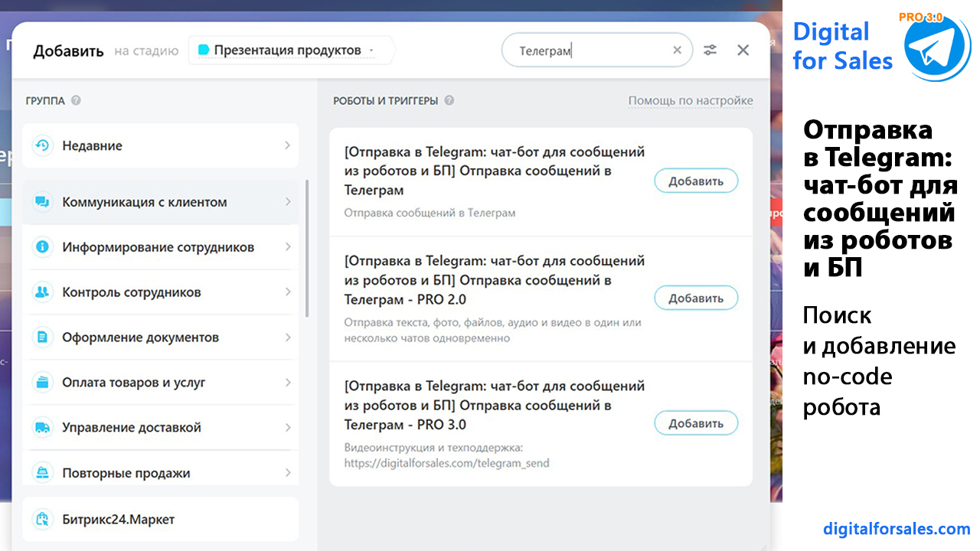Click the Оплата товаров и услуг wallet icon
980x551 pixels.
point(42,383)
